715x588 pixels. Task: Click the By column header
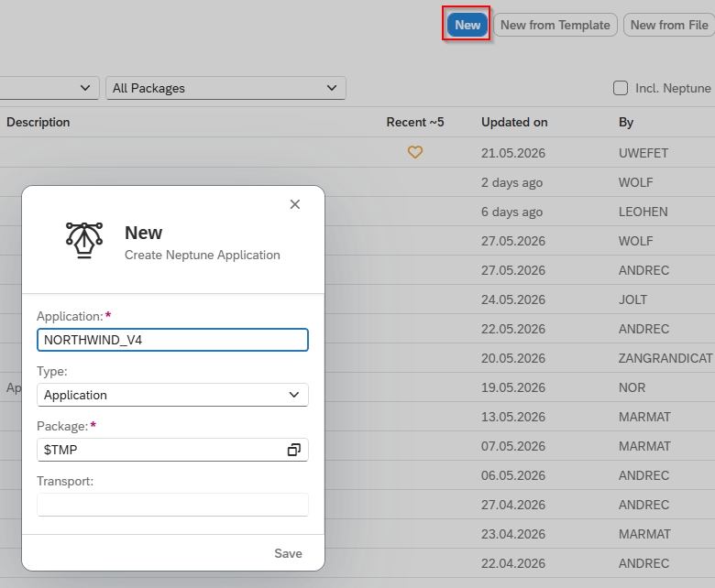coord(626,122)
